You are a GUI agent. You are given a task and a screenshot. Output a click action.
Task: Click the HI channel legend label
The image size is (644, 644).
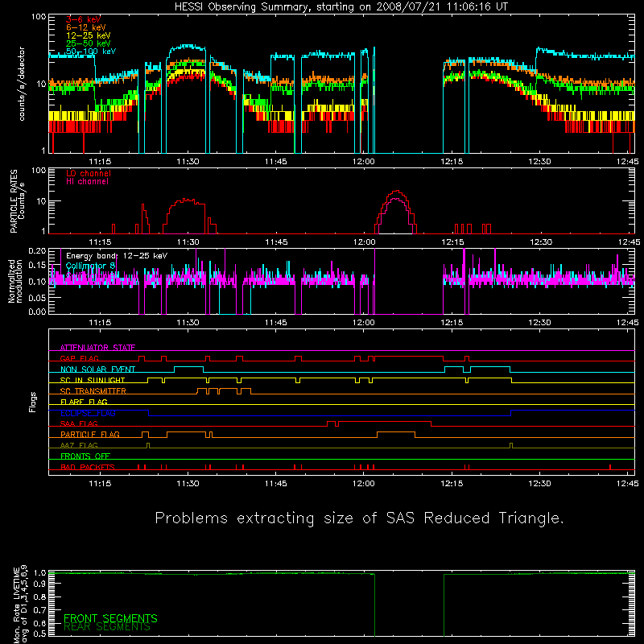tap(87, 182)
